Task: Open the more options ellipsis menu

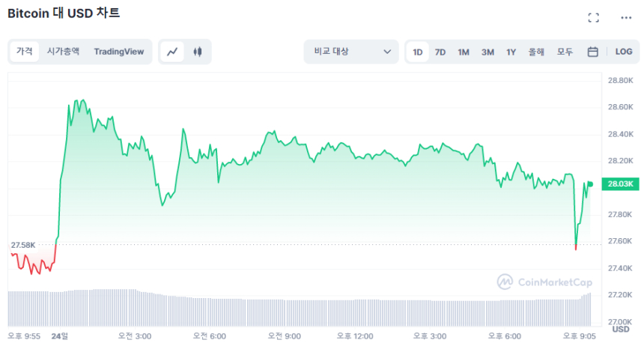Action: tap(626, 18)
